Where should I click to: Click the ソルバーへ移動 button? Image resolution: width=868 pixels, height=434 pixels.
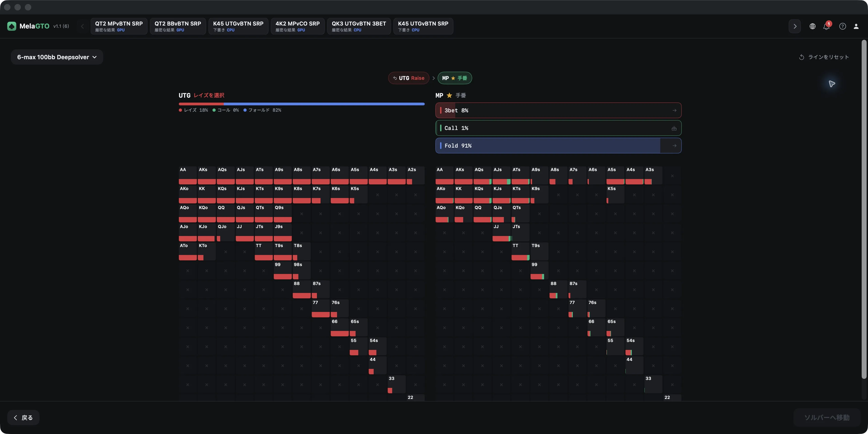tap(827, 417)
